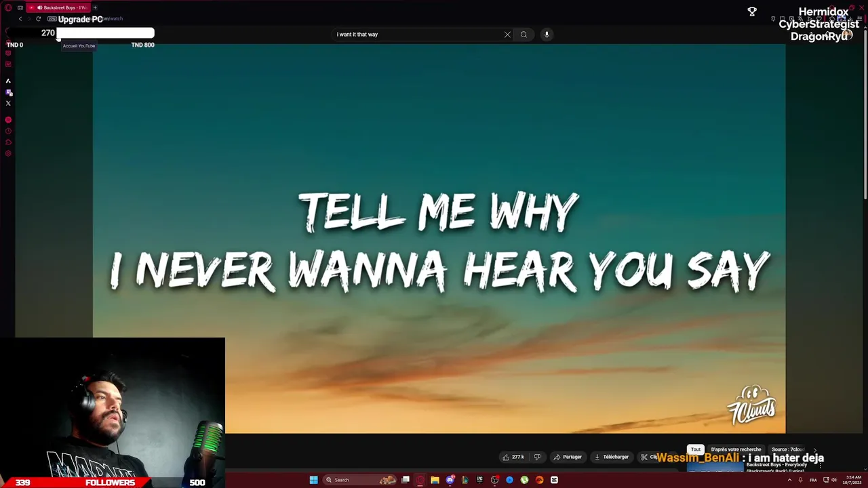Open the microphone indicator in system tray
This screenshot has width=868, height=488.
[x=800, y=480]
